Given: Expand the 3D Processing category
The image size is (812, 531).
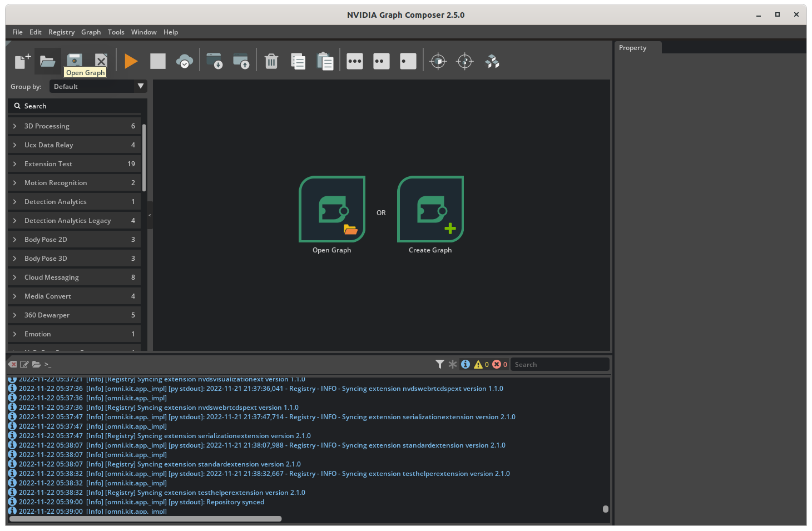Looking at the screenshot, I should point(74,126).
